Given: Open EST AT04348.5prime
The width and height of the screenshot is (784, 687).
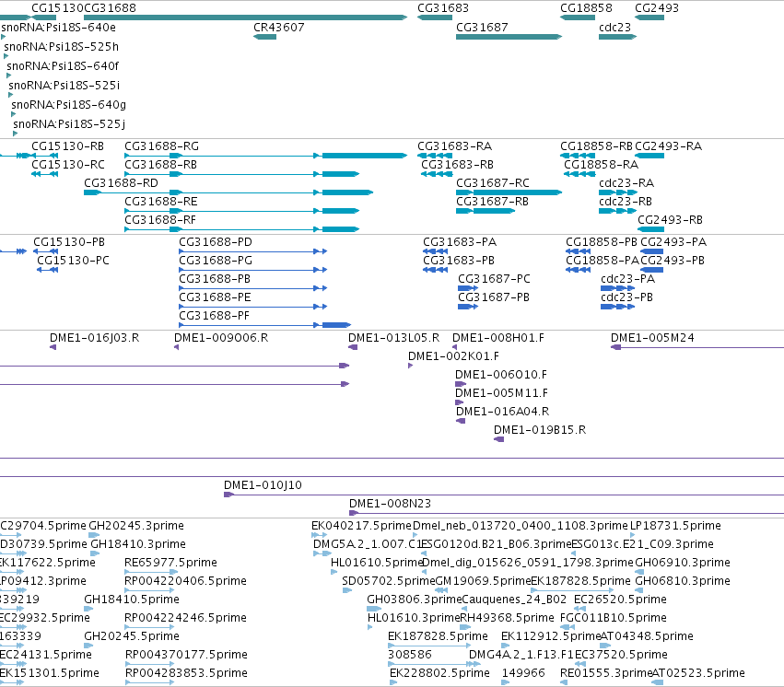Looking at the screenshot, I should 605,646.
